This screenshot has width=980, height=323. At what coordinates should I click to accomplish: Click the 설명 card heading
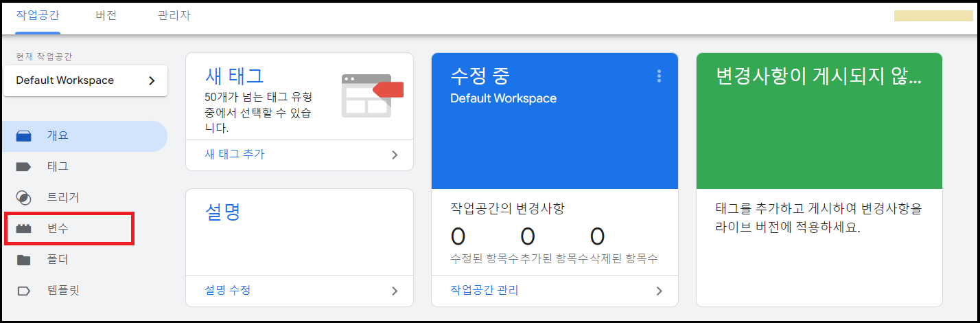[222, 212]
